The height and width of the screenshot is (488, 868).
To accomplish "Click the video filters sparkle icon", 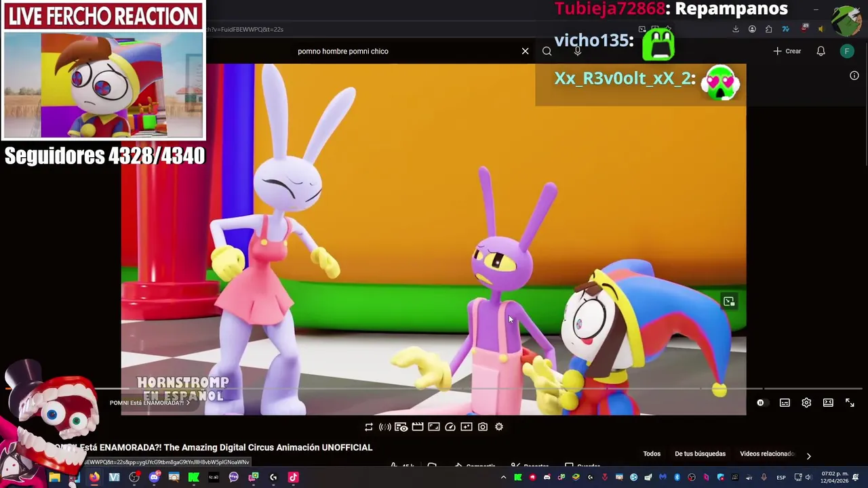I will [467, 427].
